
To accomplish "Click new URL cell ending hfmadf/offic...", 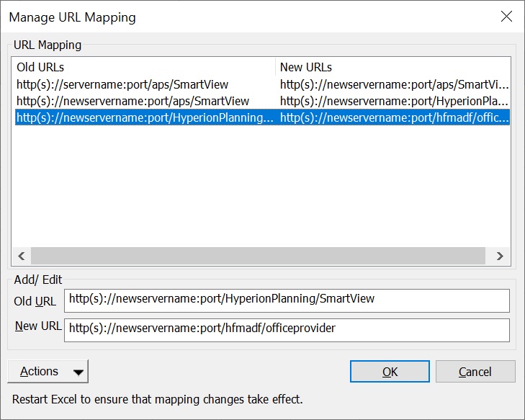I will (x=395, y=117).
